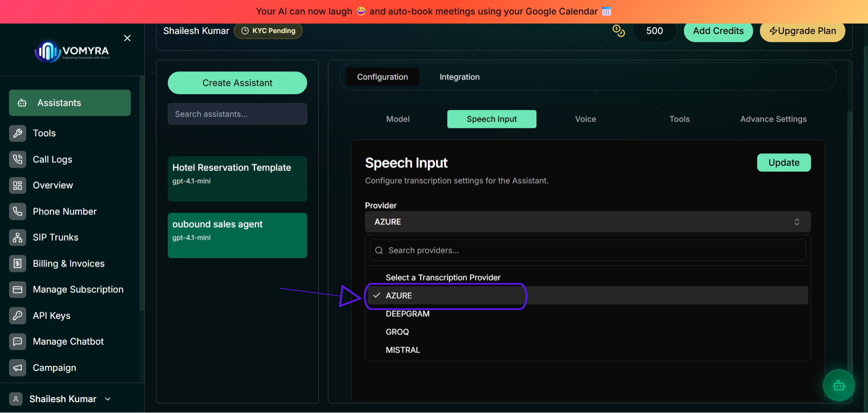868x413 pixels.
Task: Open Manage Subscription in the sidebar
Action: (x=78, y=290)
